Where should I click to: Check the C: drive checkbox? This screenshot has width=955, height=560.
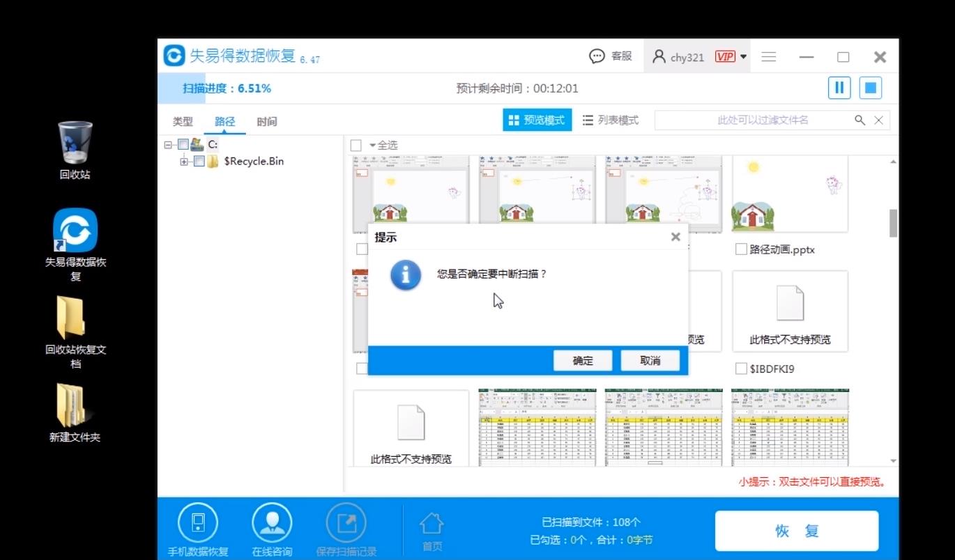coord(183,145)
